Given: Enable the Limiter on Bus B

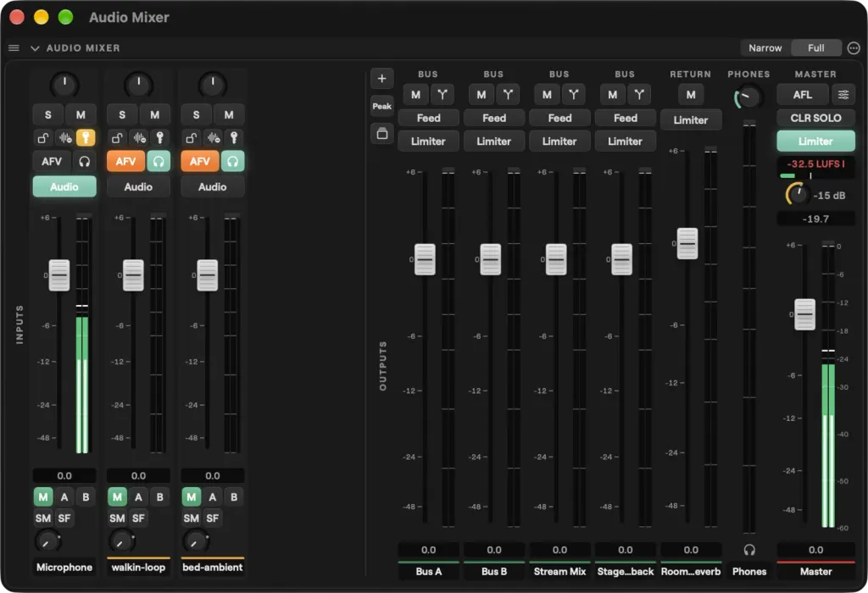Looking at the screenshot, I should pyautogui.click(x=494, y=141).
